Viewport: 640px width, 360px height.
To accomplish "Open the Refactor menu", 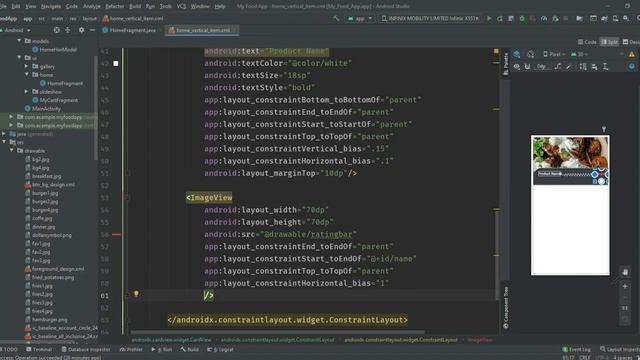I will [x=114, y=6].
